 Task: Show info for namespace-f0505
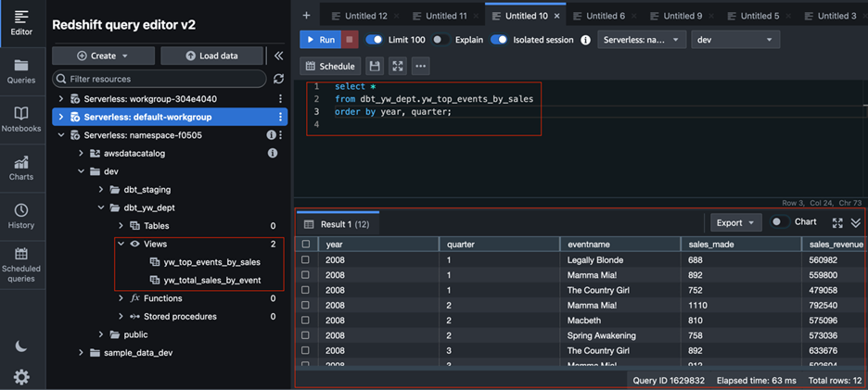(271, 135)
